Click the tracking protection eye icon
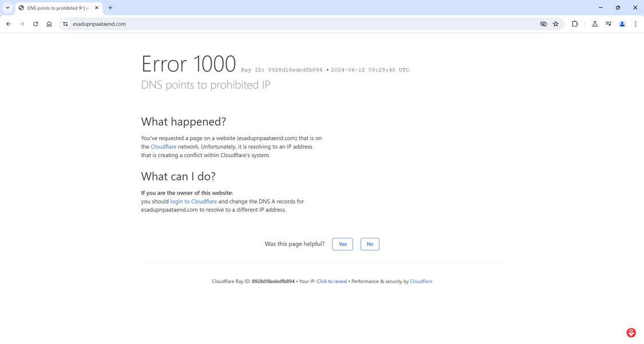Screen dimensions: 644x344 pos(543,24)
